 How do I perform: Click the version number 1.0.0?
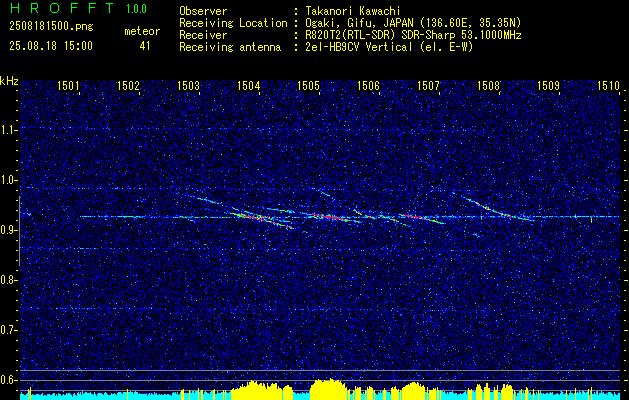pos(136,9)
